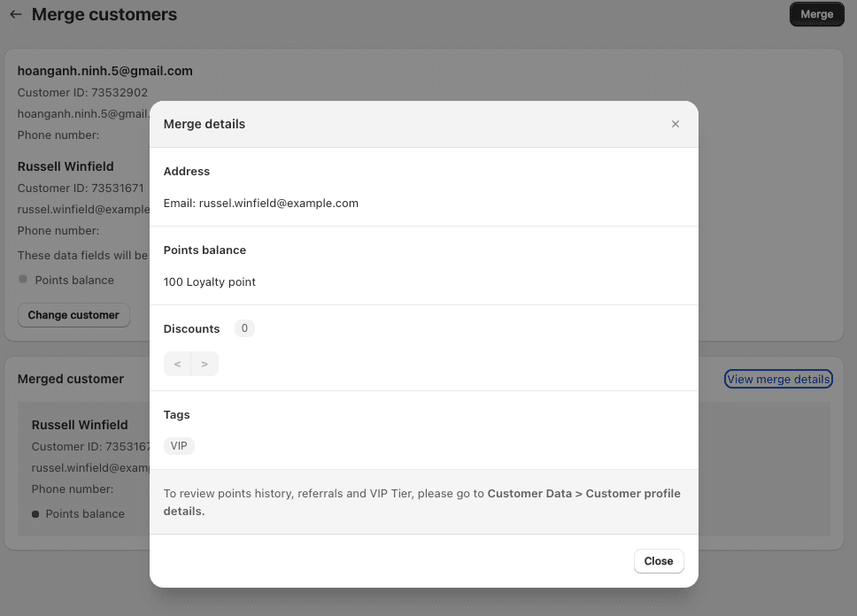Viewport: 857px width, 616px height.
Task: Click the Customer Data > Customer profile details text
Action: point(583,493)
